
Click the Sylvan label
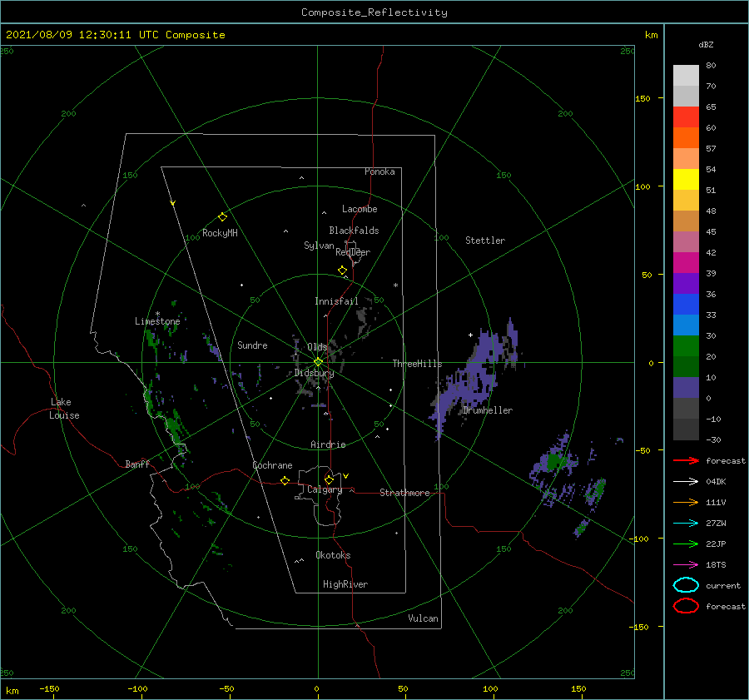tap(319, 246)
